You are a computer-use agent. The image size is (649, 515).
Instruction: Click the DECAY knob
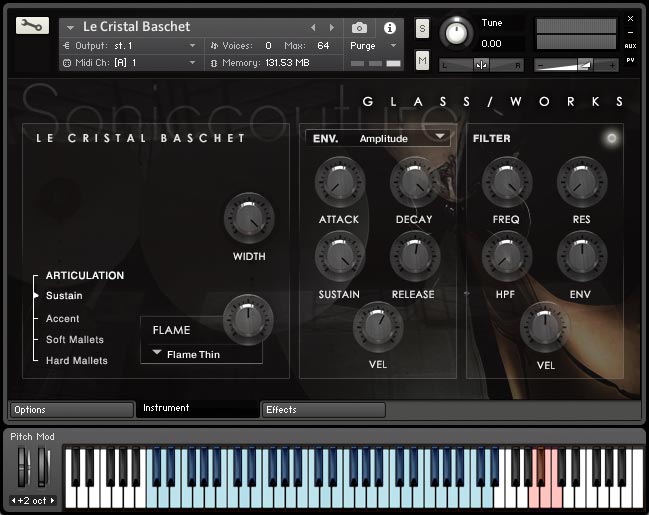coord(415,182)
